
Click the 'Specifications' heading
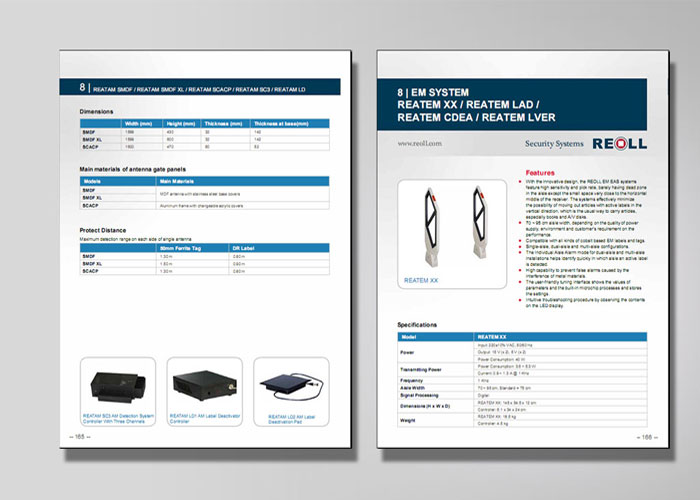[x=417, y=325]
